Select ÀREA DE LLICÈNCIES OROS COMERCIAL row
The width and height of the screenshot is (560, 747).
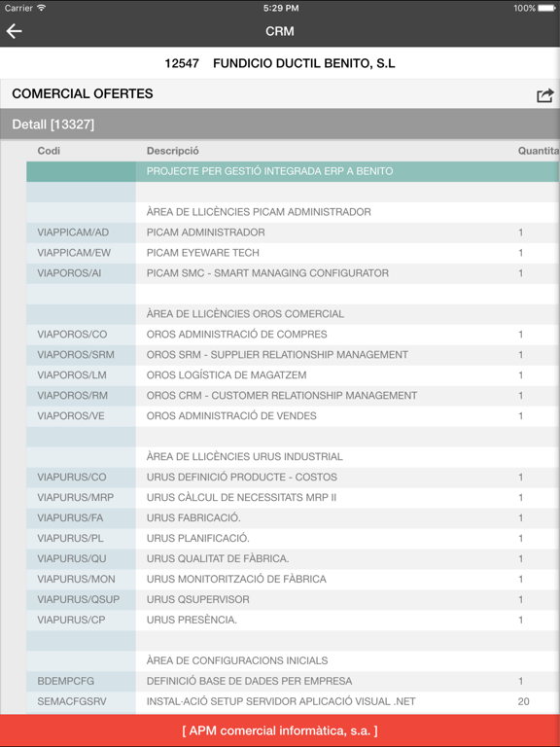(x=293, y=314)
